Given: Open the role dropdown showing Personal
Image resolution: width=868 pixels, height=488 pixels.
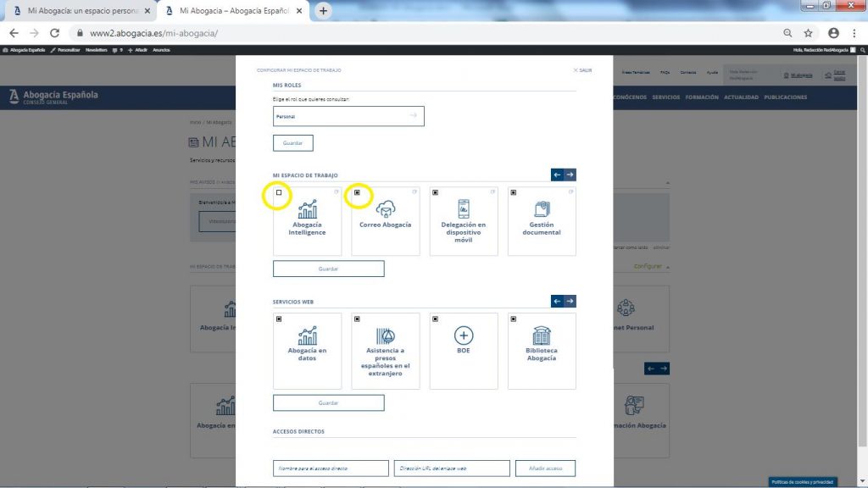Looking at the screenshot, I should click(x=348, y=116).
